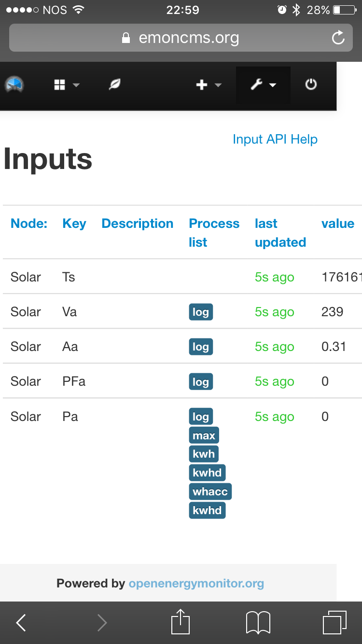Tap the Safari back arrow
Viewport: 362px width, 644px height.
point(21,623)
